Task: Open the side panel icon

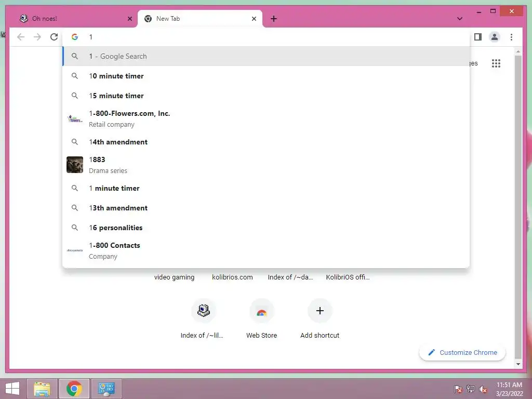Action: point(478,37)
